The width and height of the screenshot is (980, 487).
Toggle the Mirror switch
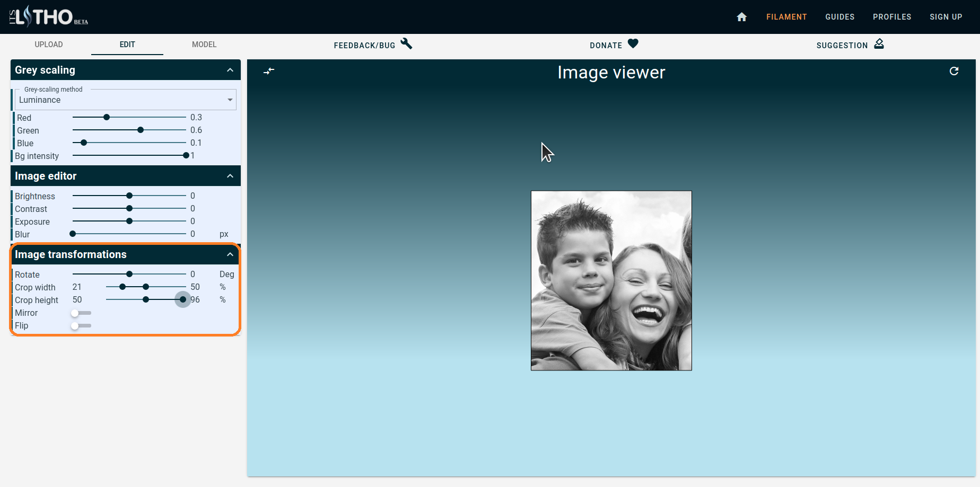[81, 313]
